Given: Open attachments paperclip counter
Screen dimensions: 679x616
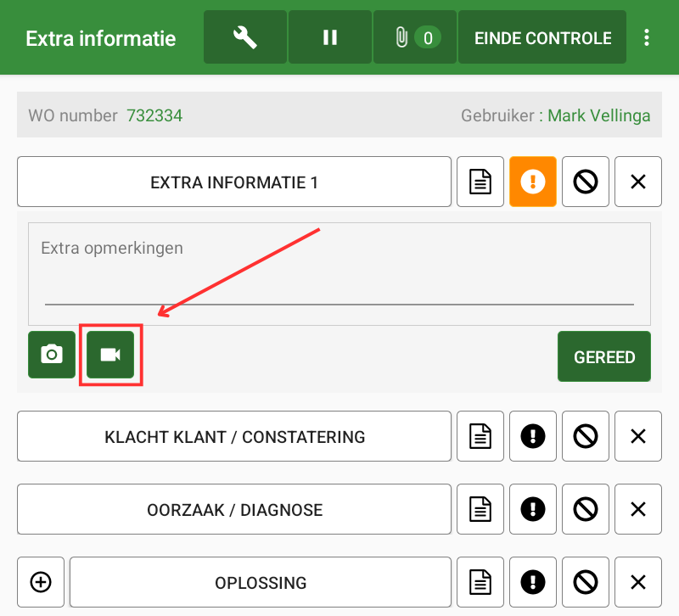Looking at the screenshot, I should point(415,37).
